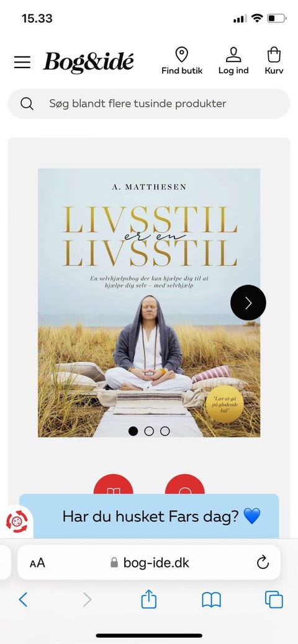Advance carousel with the black next arrow
The width and height of the screenshot is (298, 644).
click(x=248, y=302)
